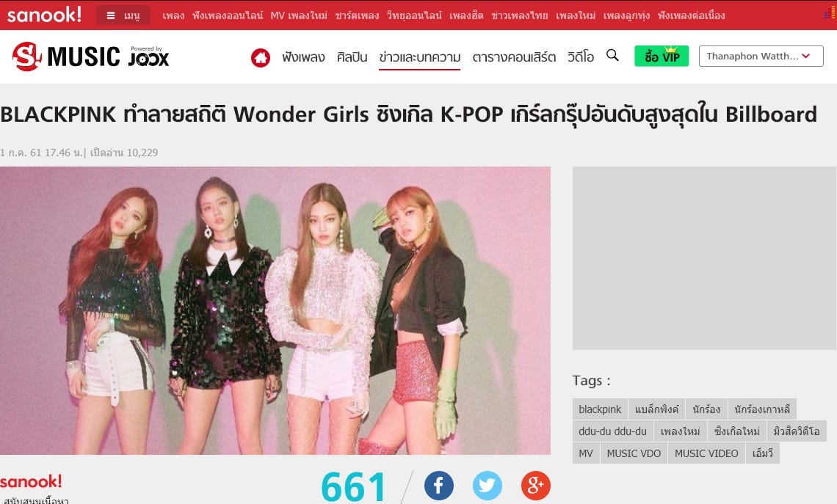Share article via Twitter icon
Image resolution: width=837 pixels, height=504 pixels.
(488, 486)
